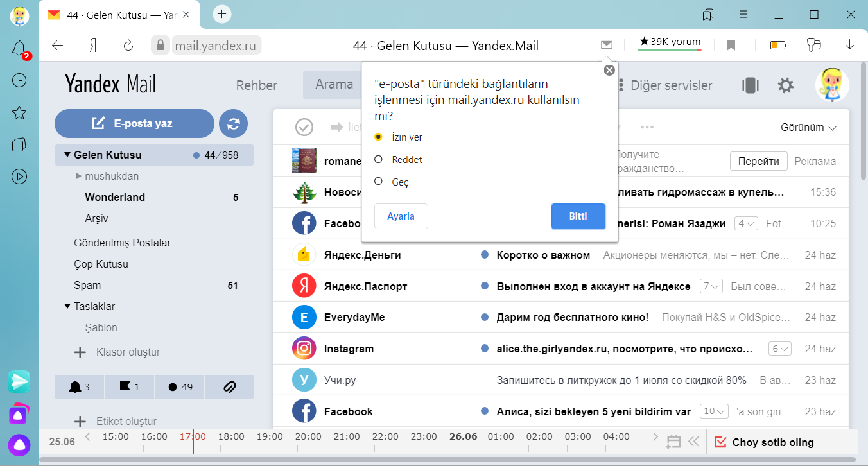Open the Spam folder
This screenshot has height=466, width=868.
[87, 285]
